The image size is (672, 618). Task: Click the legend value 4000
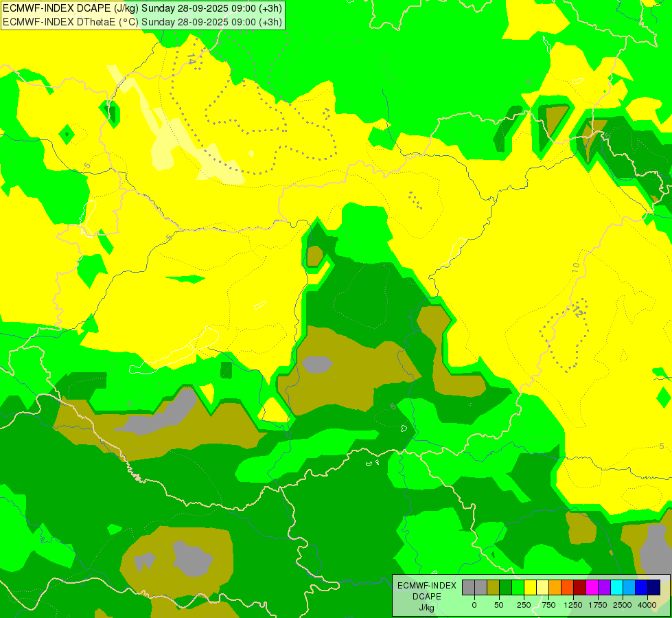coord(647,605)
